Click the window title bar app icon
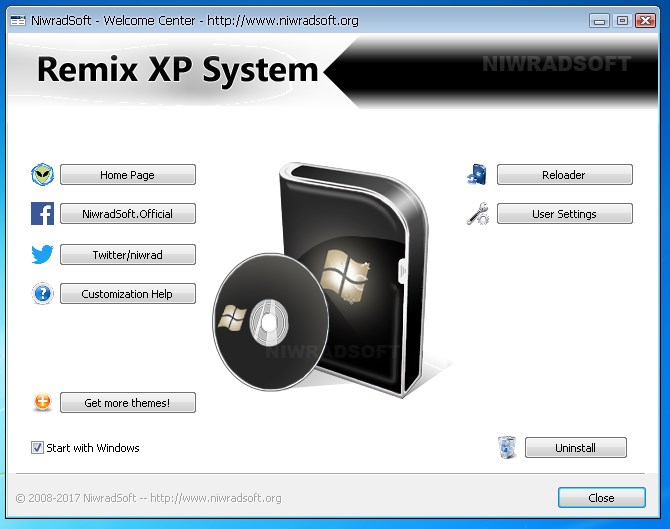Viewport: 670px width, 529px height. [18, 20]
